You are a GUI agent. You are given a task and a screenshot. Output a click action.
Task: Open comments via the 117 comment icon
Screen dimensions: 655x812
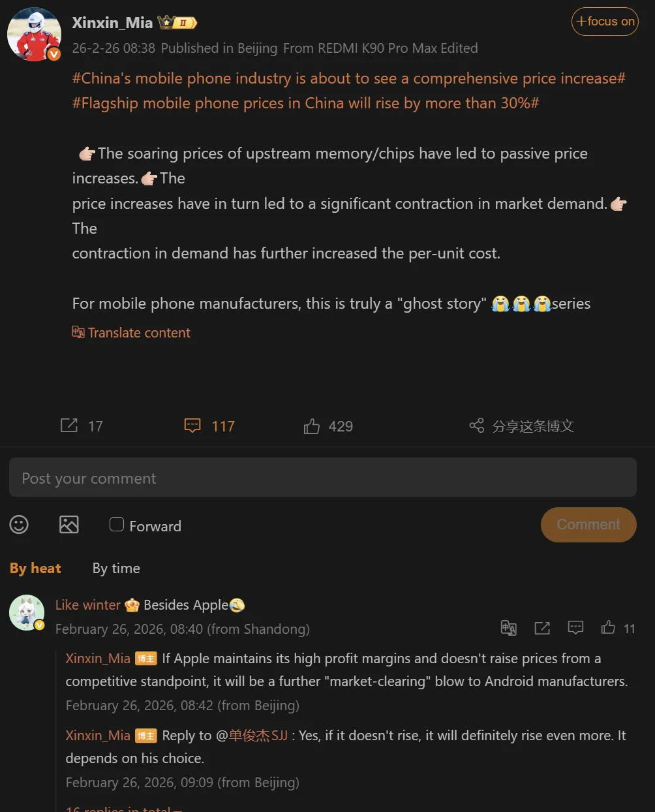(x=192, y=426)
